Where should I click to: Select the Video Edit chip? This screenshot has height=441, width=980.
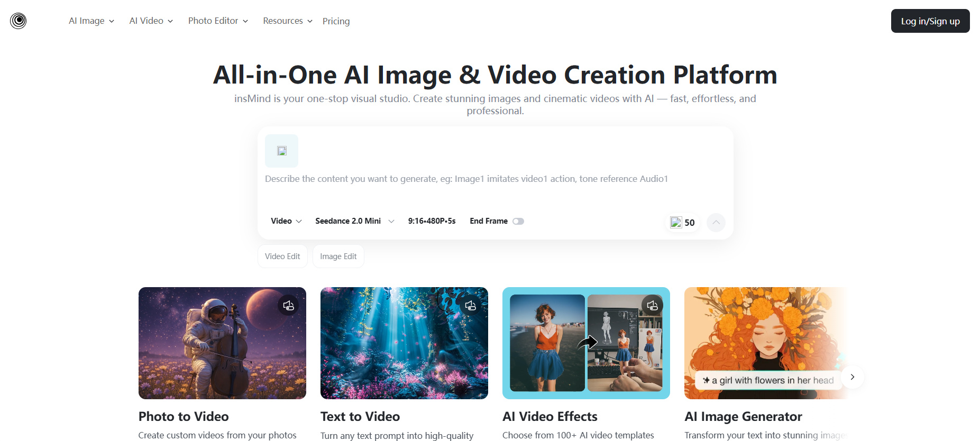[282, 256]
